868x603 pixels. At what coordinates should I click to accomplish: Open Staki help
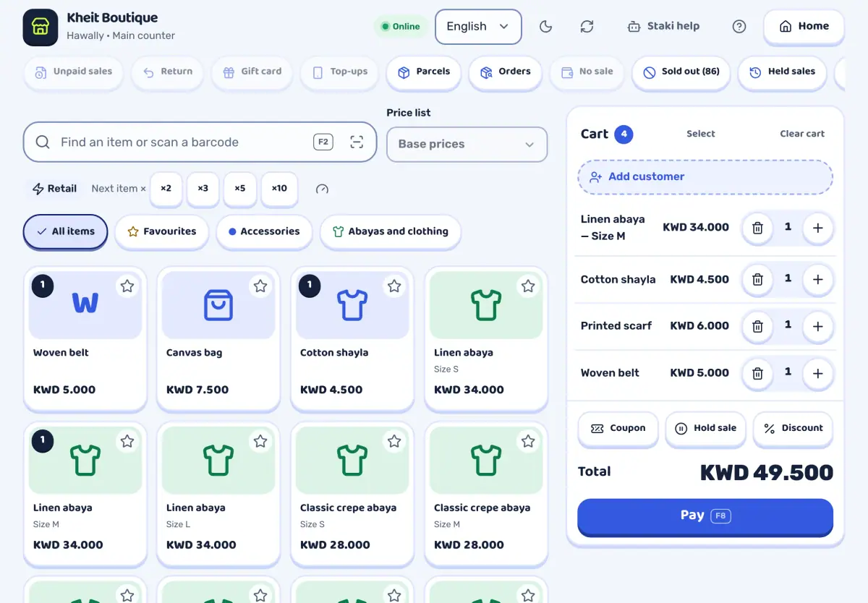pos(663,27)
